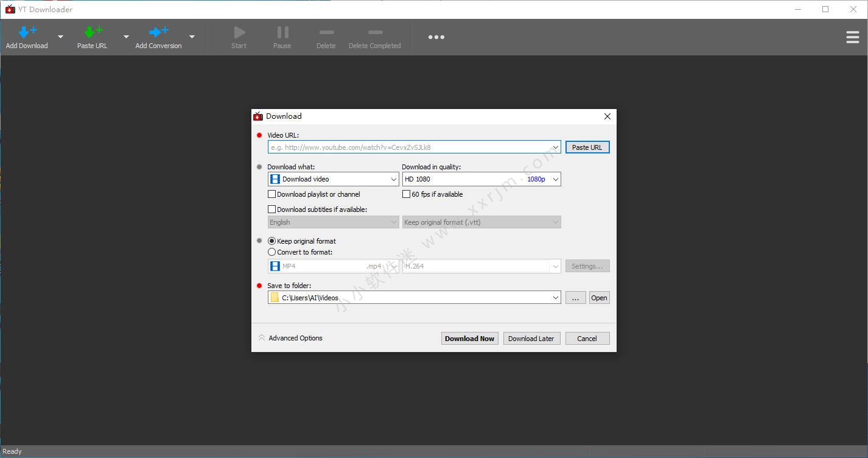Click the Download Later button

coord(531,339)
